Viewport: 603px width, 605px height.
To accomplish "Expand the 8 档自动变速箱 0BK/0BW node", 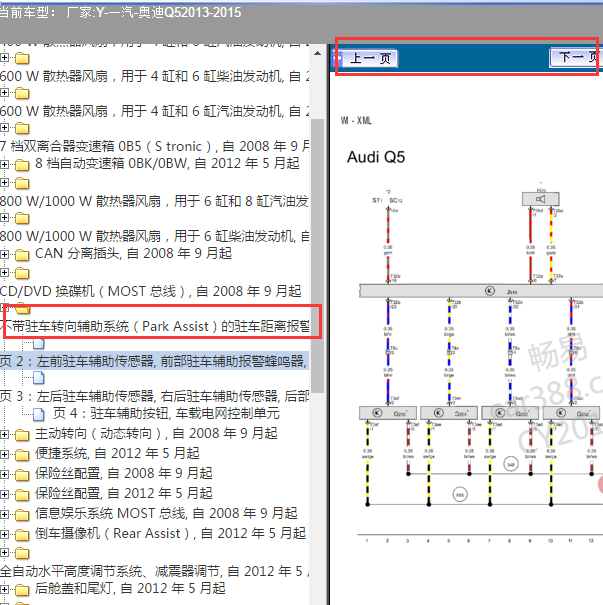I will (x=4, y=164).
